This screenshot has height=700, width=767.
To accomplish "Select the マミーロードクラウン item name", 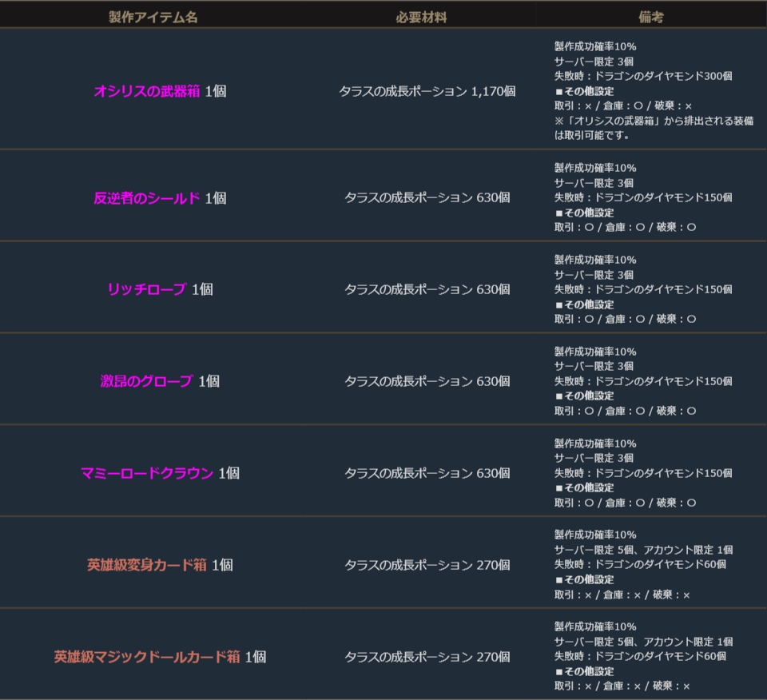I will pyautogui.click(x=147, y=473).
